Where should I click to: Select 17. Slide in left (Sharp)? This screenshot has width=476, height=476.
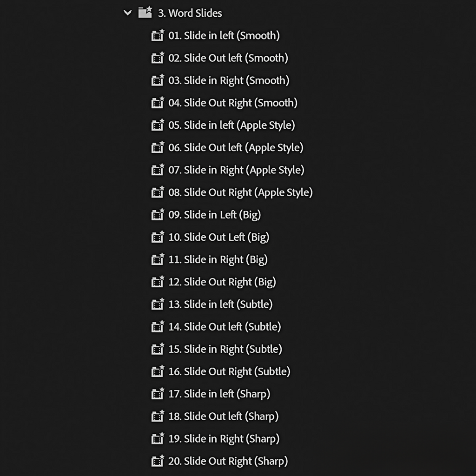pos(219,394)
